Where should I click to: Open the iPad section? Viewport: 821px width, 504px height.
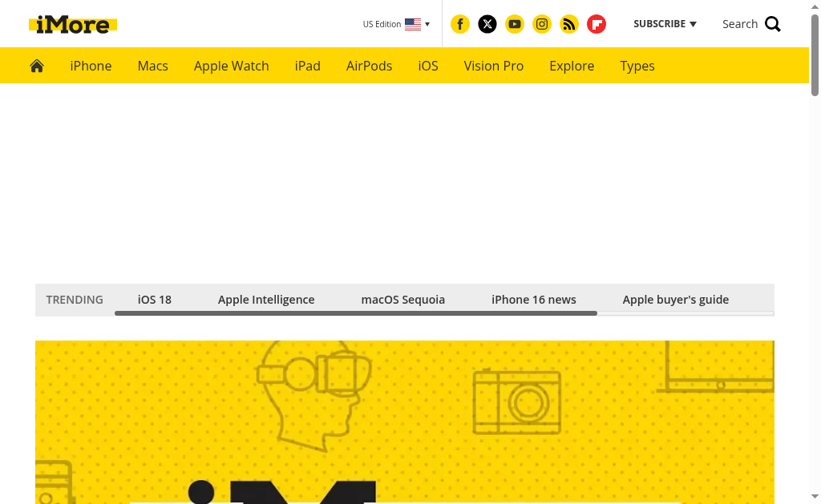coord(307,66)
